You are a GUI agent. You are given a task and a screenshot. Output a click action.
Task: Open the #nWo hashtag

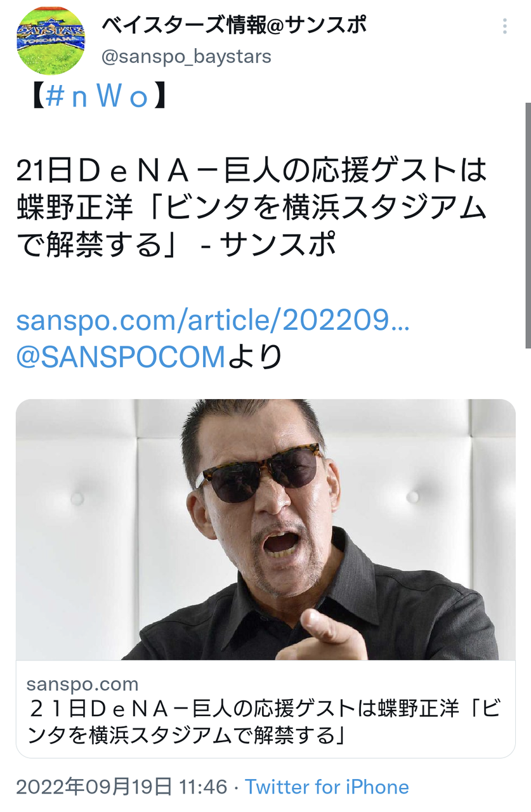(x=97, y=98)
